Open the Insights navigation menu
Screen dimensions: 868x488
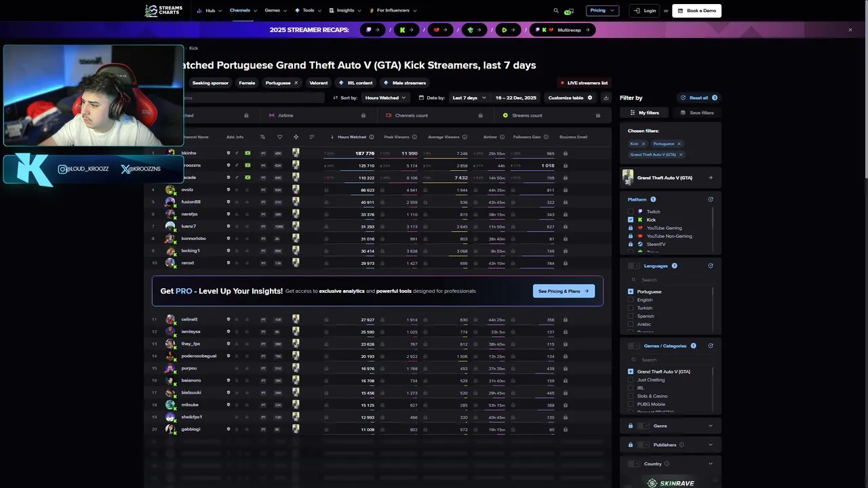[345, 11]
